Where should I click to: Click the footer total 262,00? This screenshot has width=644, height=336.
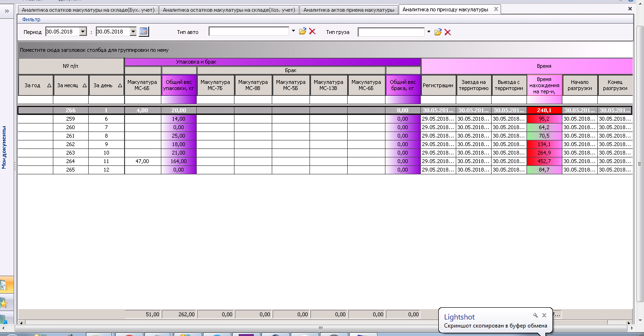179,314
